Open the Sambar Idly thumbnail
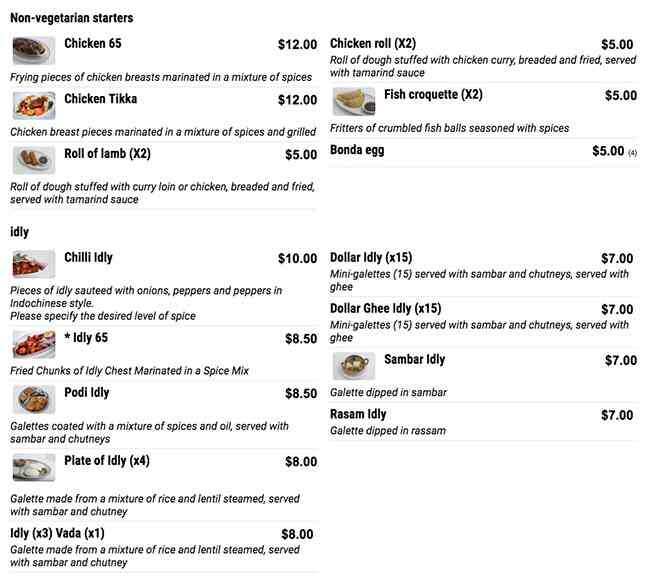650x577 pixels. pos(353,365)
